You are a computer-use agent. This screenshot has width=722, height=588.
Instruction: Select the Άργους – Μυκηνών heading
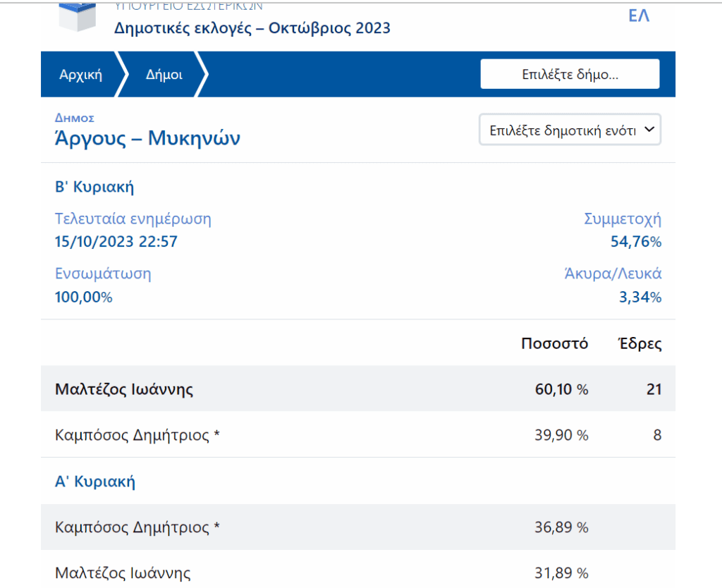[147, 138]
